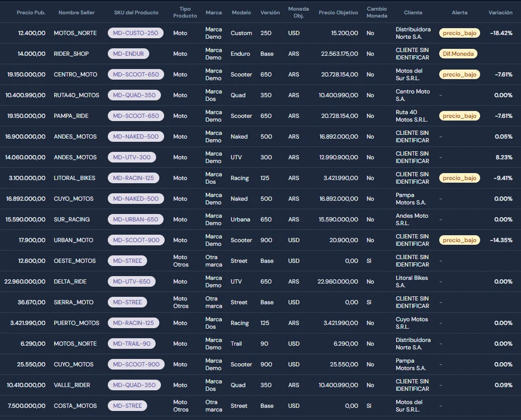Click precio_bajo alert in MOTOS_NORTE Custom row
The width and height of the screenshot is (521, 420).
click(x=459, y=33)
